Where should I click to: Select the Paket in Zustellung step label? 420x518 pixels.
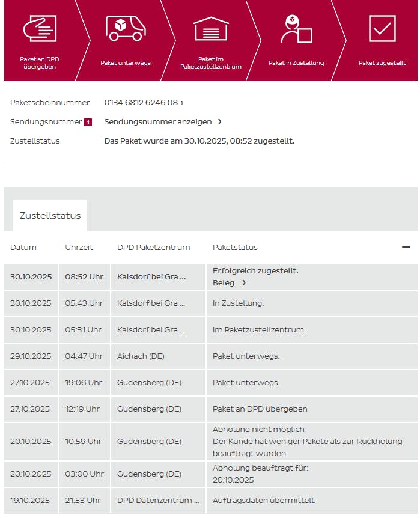pos(296,63)
